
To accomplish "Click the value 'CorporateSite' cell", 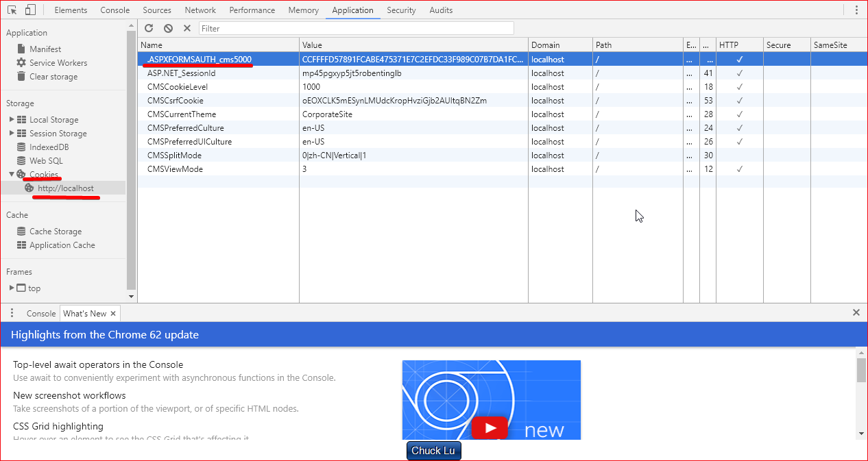I will pos(413,114).
